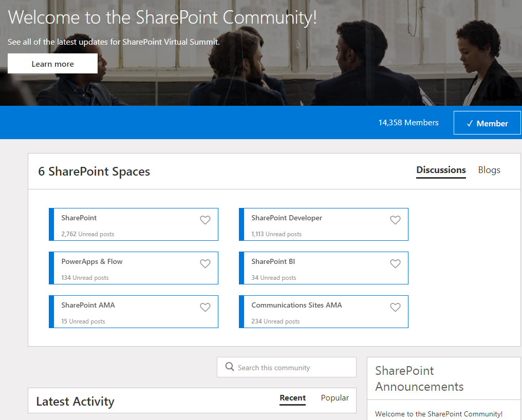
Task: Switch Latest Activity to Popular
Action: coord(334,397)
